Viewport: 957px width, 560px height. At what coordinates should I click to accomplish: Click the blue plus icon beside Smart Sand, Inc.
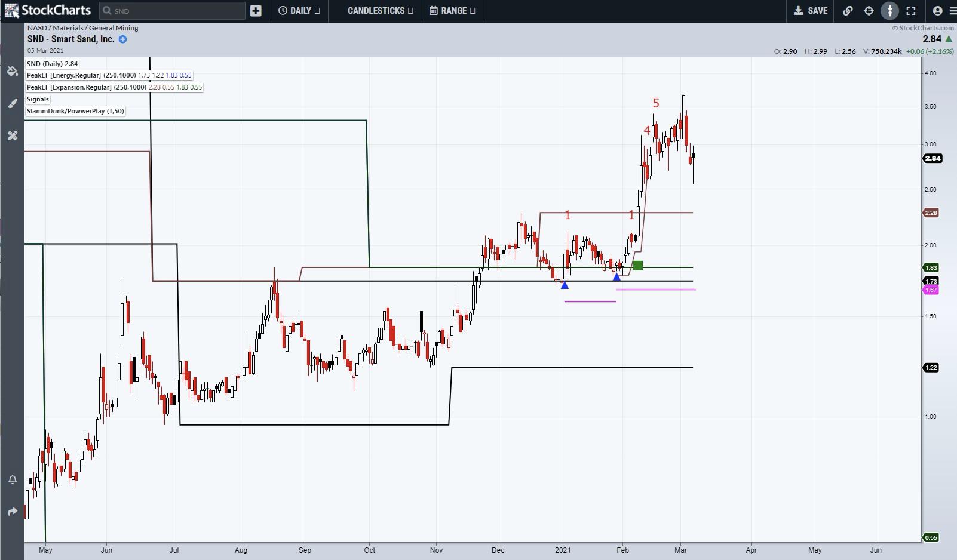point(122,39)
